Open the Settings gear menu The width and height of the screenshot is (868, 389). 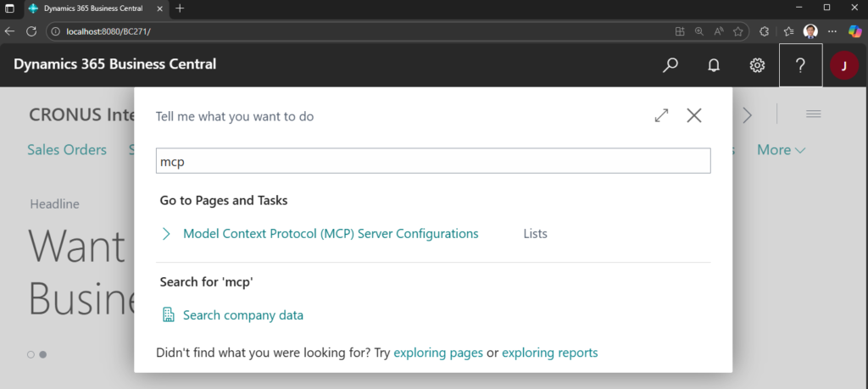(757, 65)
